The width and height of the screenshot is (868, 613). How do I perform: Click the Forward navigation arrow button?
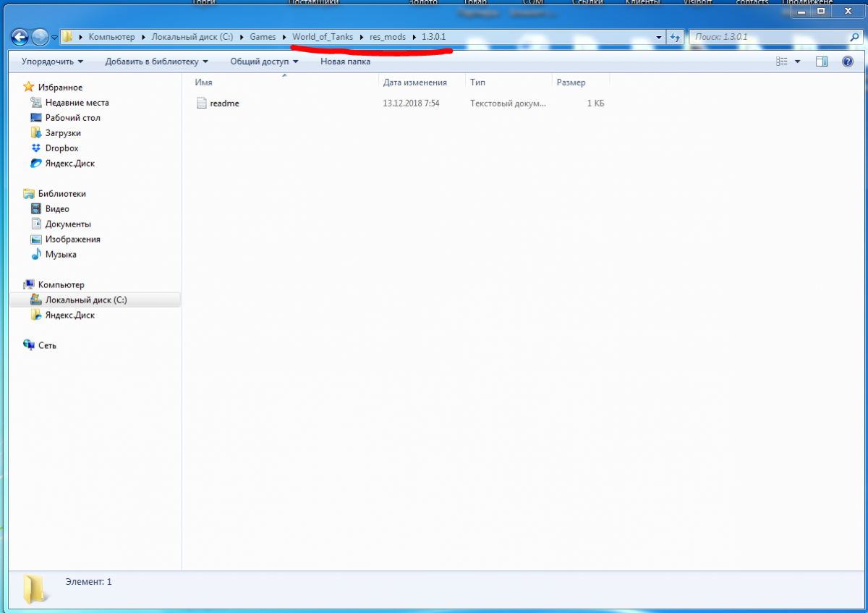41,37
